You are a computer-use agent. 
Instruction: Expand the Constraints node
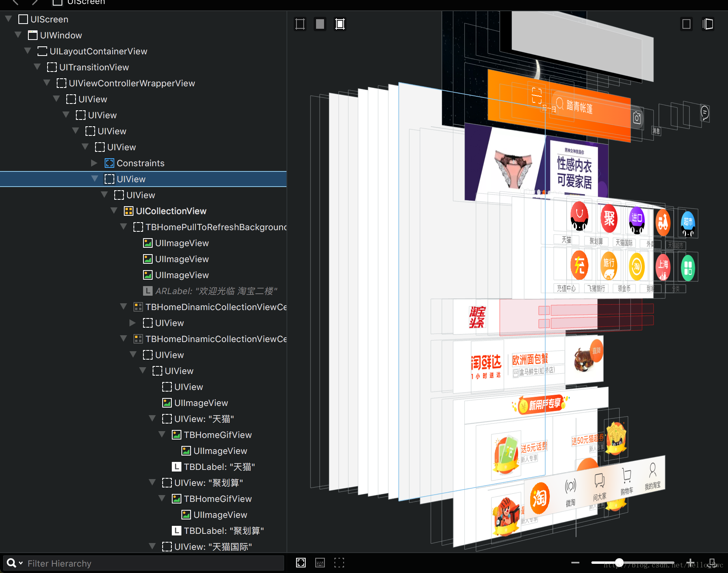94,163
